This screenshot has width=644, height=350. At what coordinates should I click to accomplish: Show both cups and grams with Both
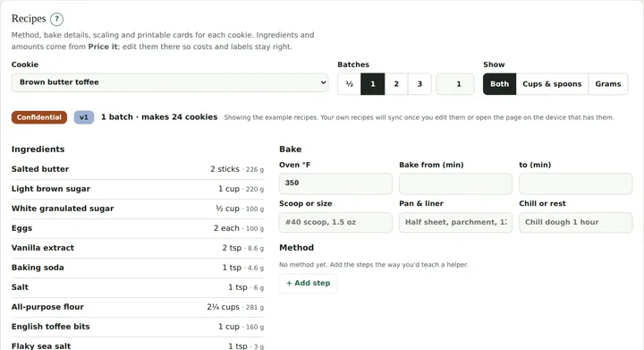[499, 84]
